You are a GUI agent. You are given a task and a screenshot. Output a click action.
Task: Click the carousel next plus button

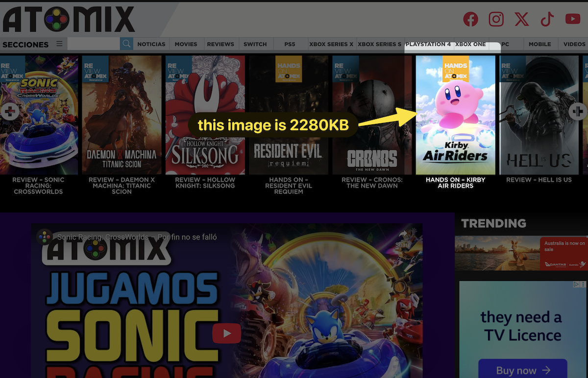578,112
